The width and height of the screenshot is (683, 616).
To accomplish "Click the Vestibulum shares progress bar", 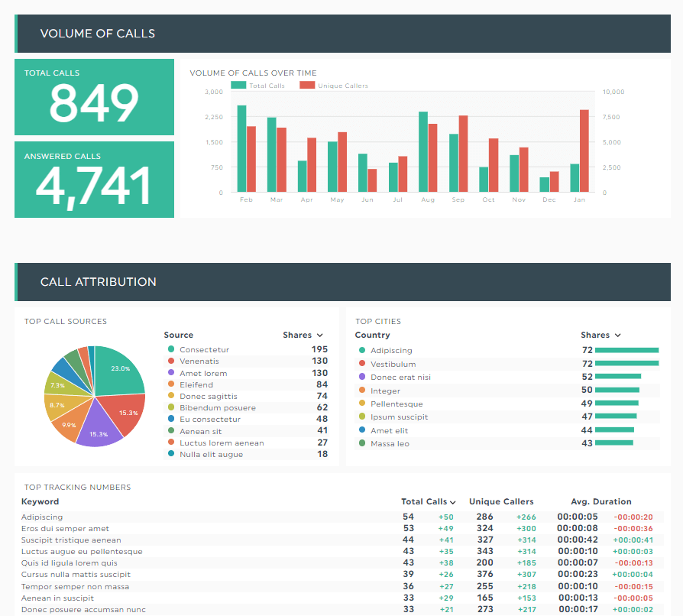I will [626, 363].
